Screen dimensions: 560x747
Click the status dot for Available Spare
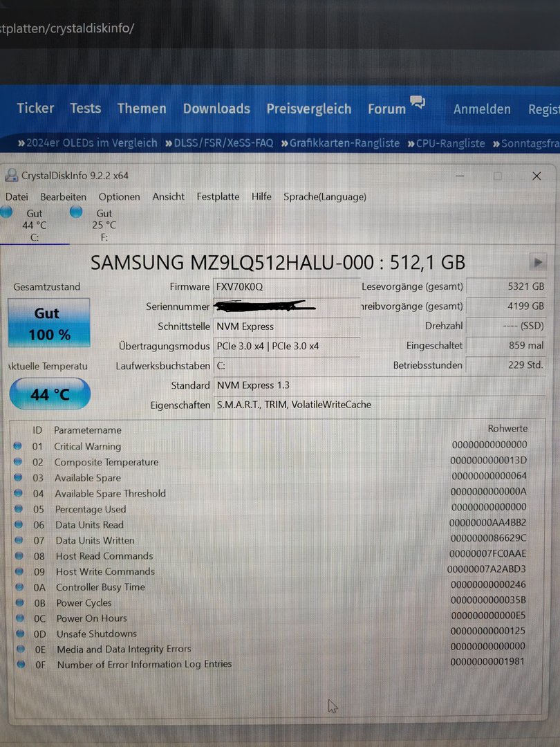pos(18,477)
